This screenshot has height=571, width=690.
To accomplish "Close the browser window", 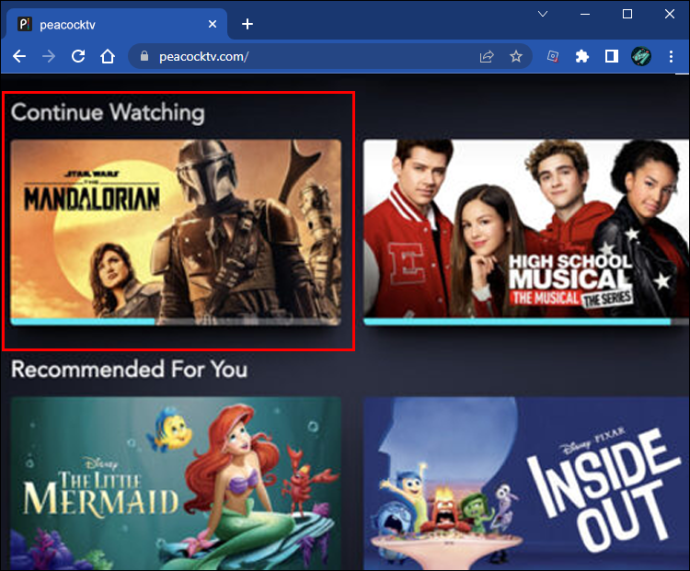I will 669,14.
